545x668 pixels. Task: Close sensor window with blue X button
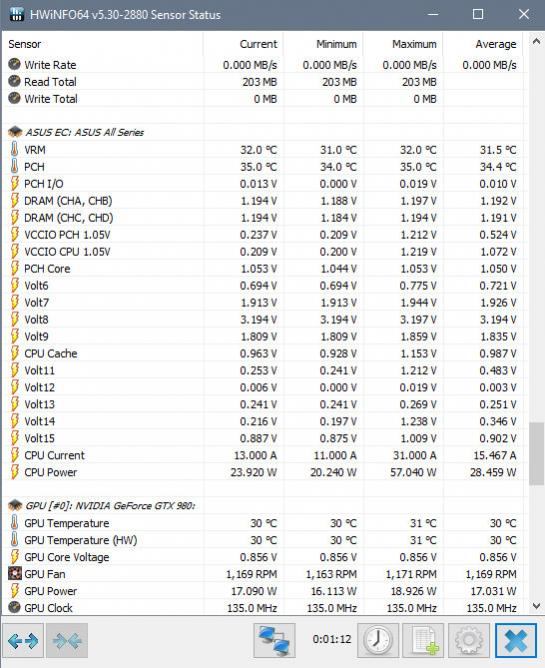pos(516,640)
